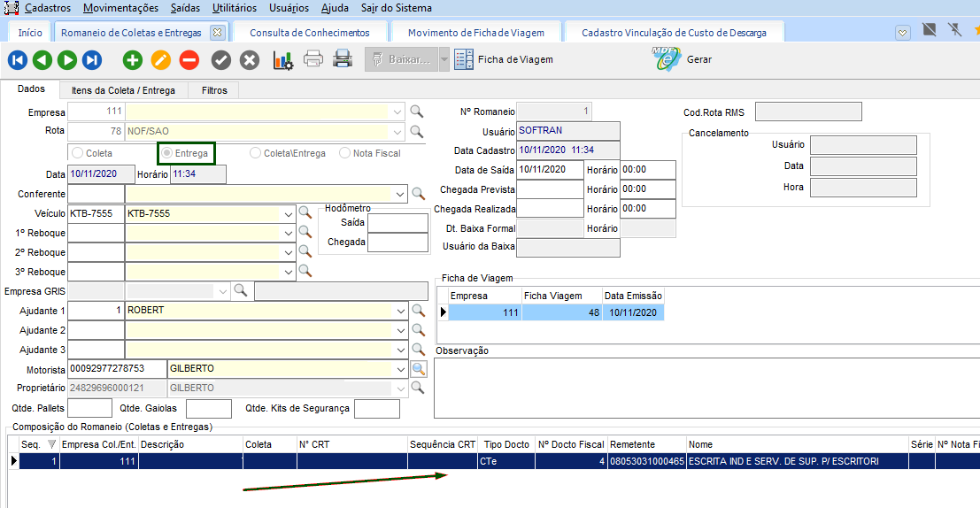Open the Consulta de Conhecimentos tab
Image resolution: width=980 pixels, height=508 pixels.
309,33
